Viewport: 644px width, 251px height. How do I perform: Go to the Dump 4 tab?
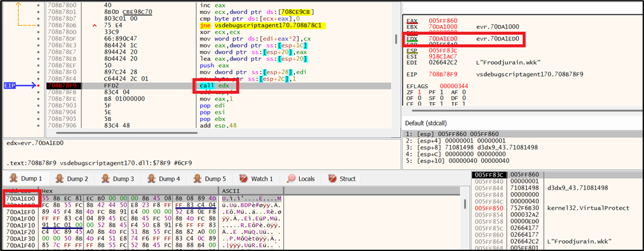click(x=164, y=179)
